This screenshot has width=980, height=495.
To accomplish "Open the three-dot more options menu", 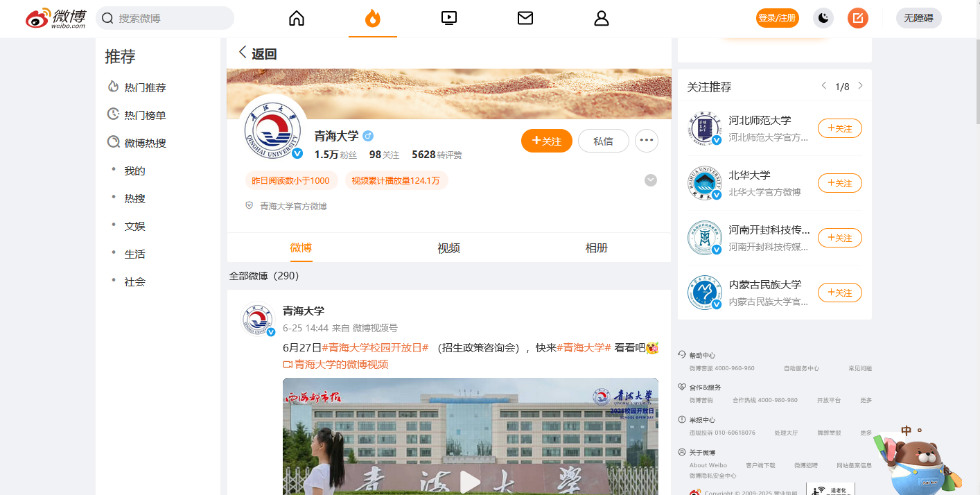I will [x=646, y=141].
